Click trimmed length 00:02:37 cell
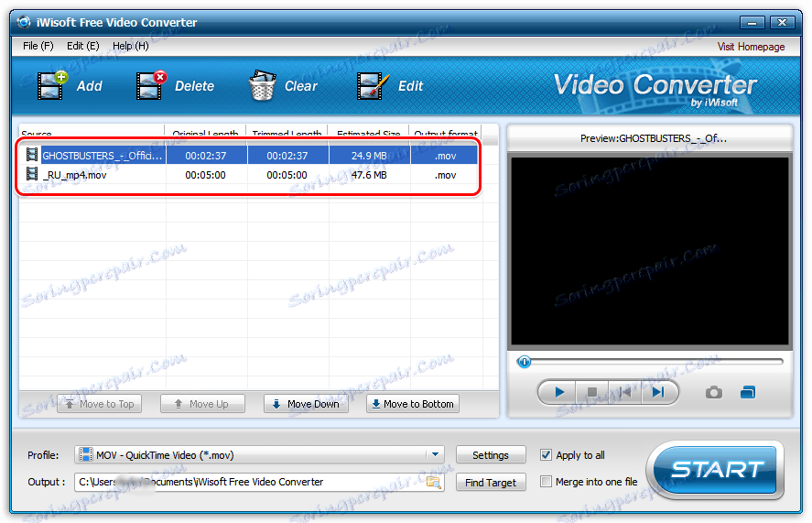The image size is (812, 523). (x=287, y=155)
